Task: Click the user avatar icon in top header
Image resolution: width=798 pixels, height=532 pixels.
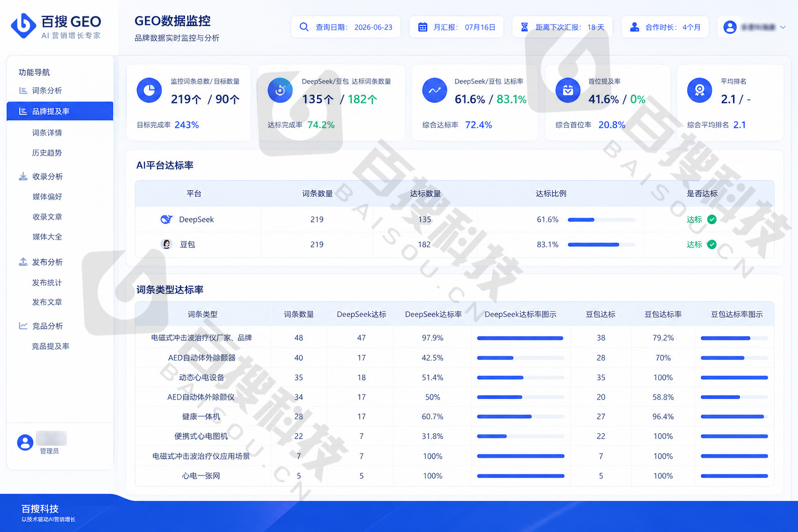Action: click(x=730, y=27)
